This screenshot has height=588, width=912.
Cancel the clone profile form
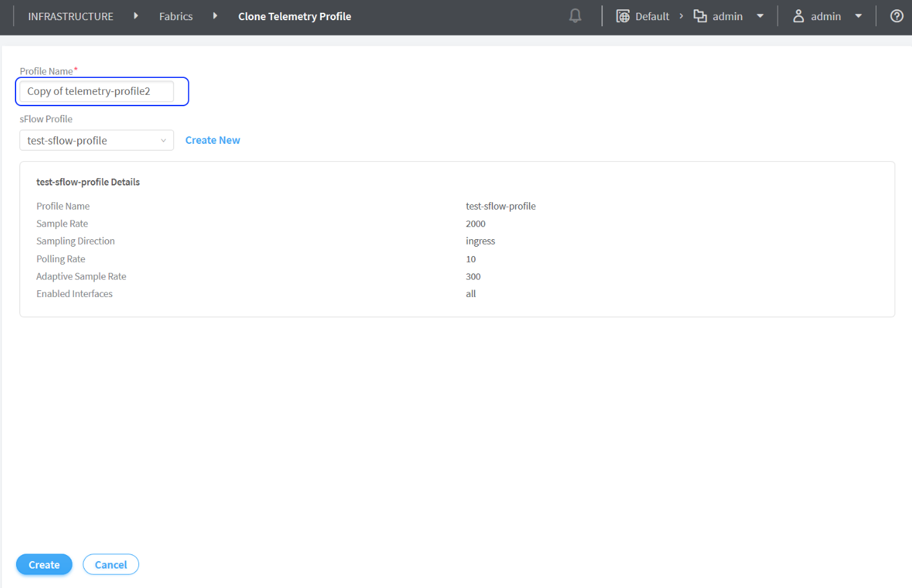point(111,564)
